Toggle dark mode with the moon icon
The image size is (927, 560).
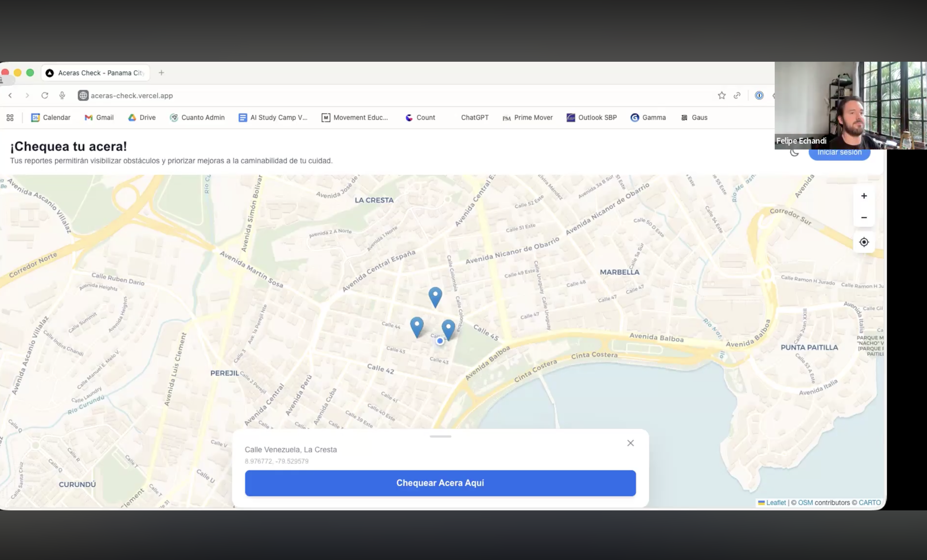click(x=794, y=152)
